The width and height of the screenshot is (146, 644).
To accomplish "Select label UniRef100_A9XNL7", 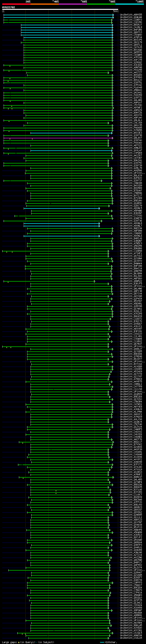I will (x=131, y=226).
